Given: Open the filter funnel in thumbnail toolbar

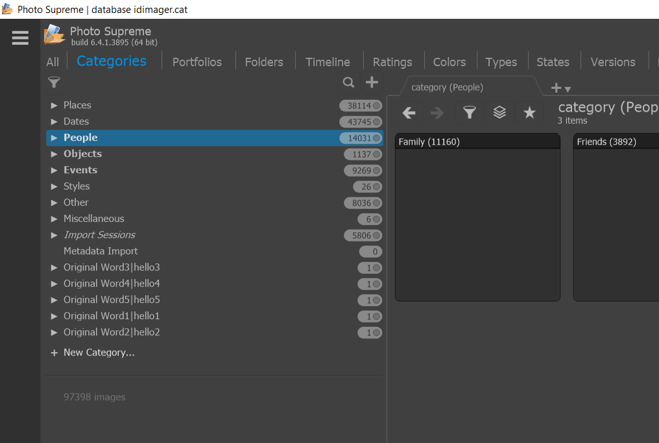Looking at the screenshot, I should 469,113.
